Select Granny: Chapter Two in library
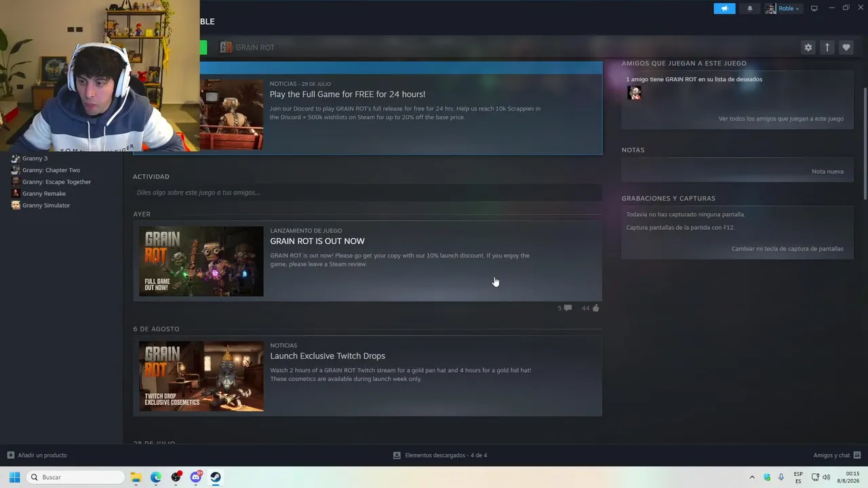 tap(51, 170)
